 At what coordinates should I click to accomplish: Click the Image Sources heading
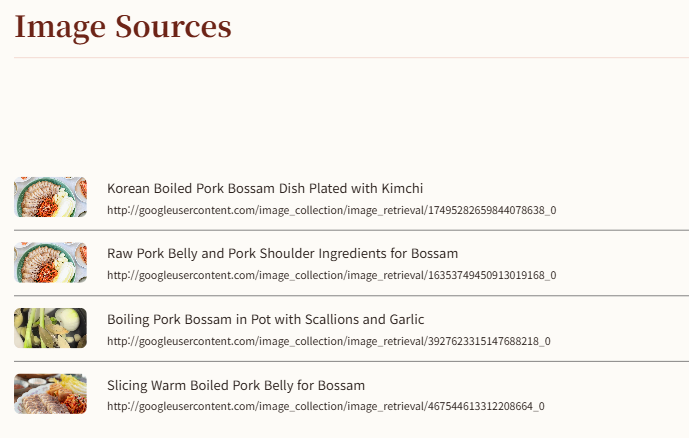[x=123, y=27]
